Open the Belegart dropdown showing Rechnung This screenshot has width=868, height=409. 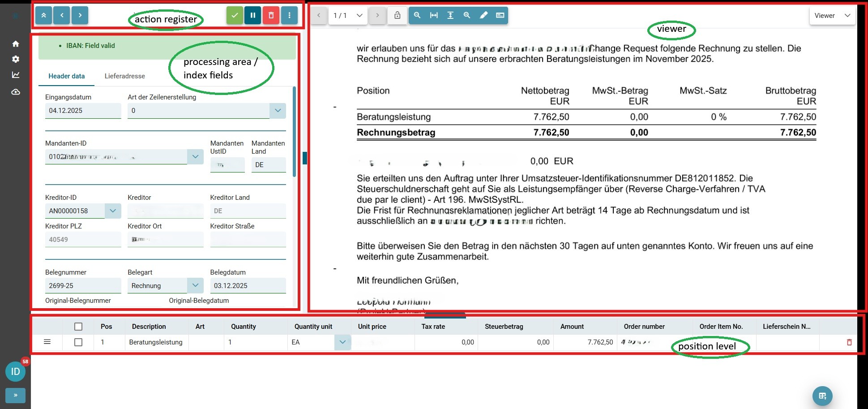coord(195,285)
